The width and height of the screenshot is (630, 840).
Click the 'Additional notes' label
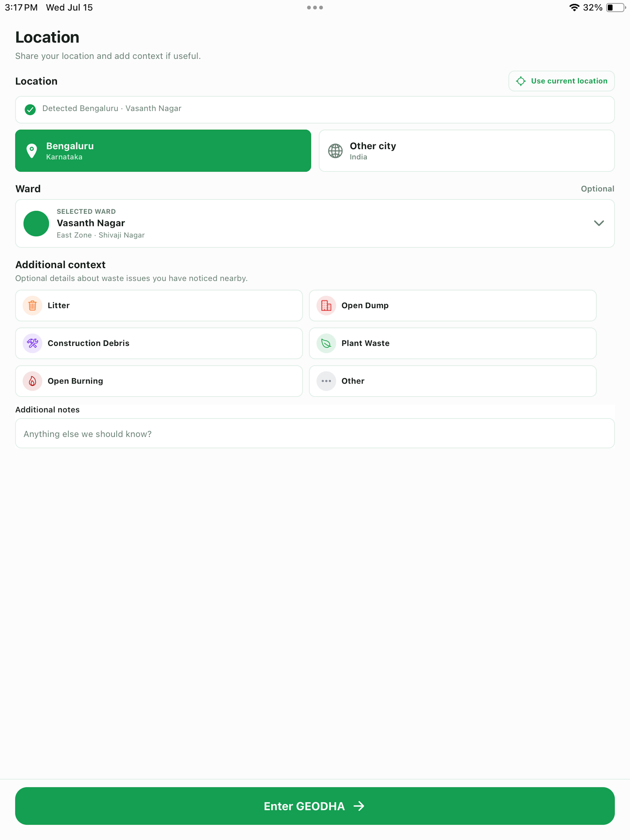47,410
